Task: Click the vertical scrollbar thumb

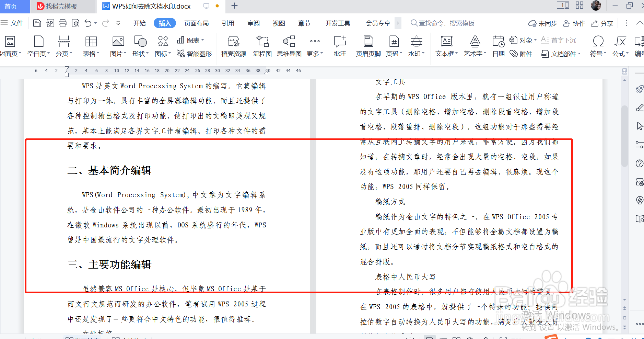Action: coord(624,136)
